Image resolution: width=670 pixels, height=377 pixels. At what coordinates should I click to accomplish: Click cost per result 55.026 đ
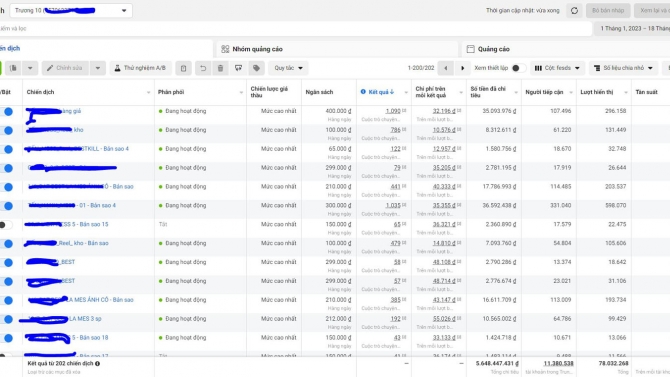coord(444,318)
